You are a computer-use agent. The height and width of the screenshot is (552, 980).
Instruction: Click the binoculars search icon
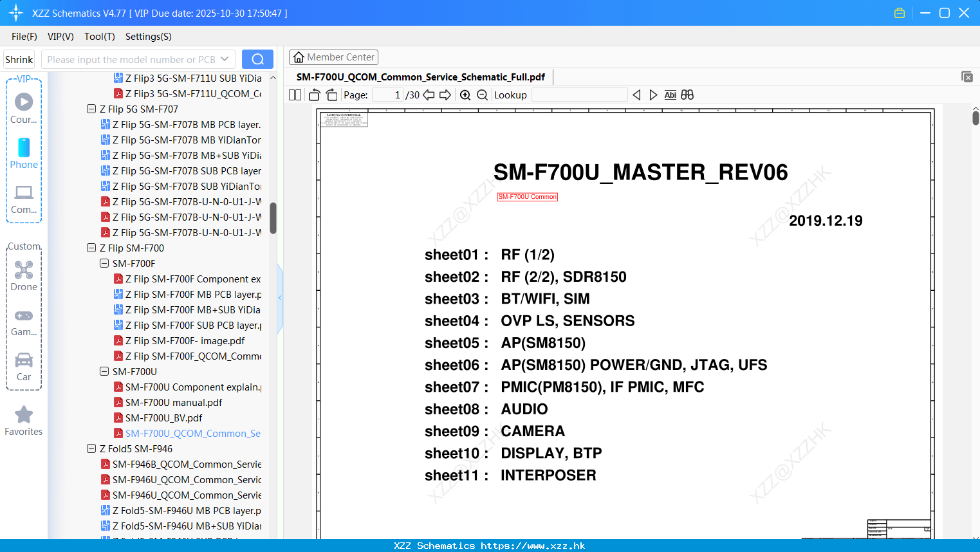pos(687,95)
